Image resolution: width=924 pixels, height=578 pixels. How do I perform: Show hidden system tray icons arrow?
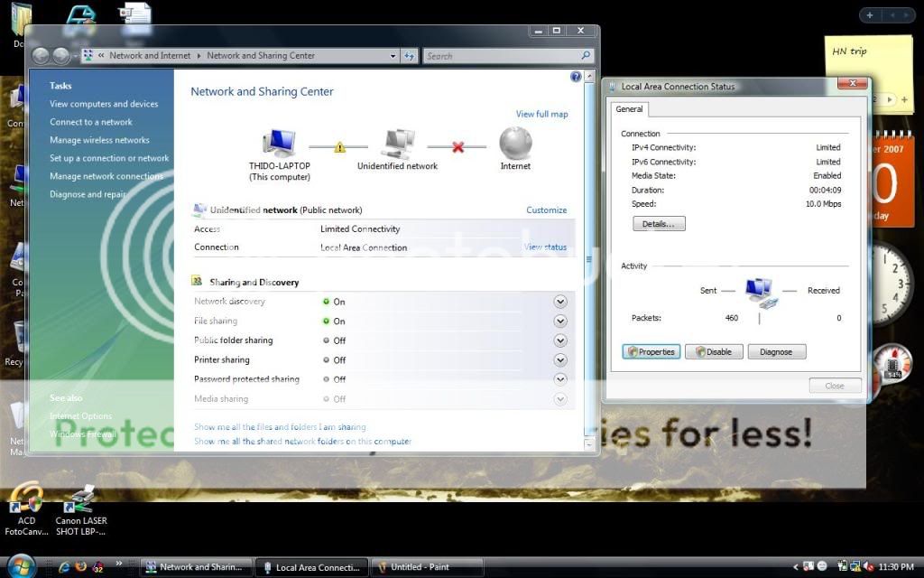[x=796, y=567]
